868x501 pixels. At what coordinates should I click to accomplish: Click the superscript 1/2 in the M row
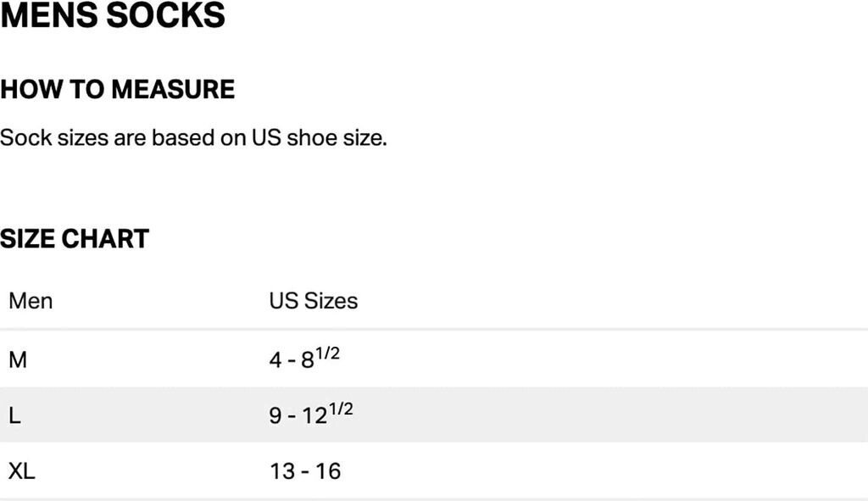pyautogui.click(x=328, y=353)
